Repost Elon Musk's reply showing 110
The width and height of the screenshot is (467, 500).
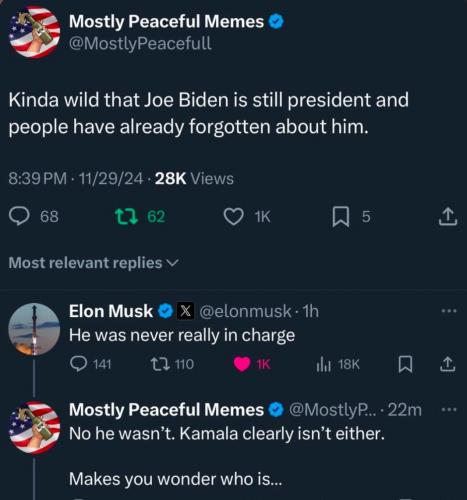pos(159,364)
